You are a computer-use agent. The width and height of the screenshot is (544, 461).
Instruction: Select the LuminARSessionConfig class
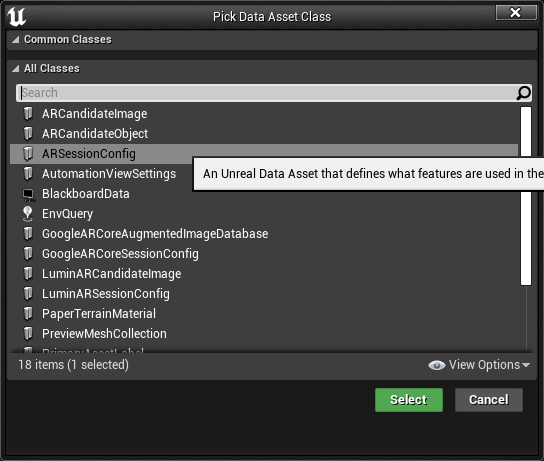coord(264,294)
